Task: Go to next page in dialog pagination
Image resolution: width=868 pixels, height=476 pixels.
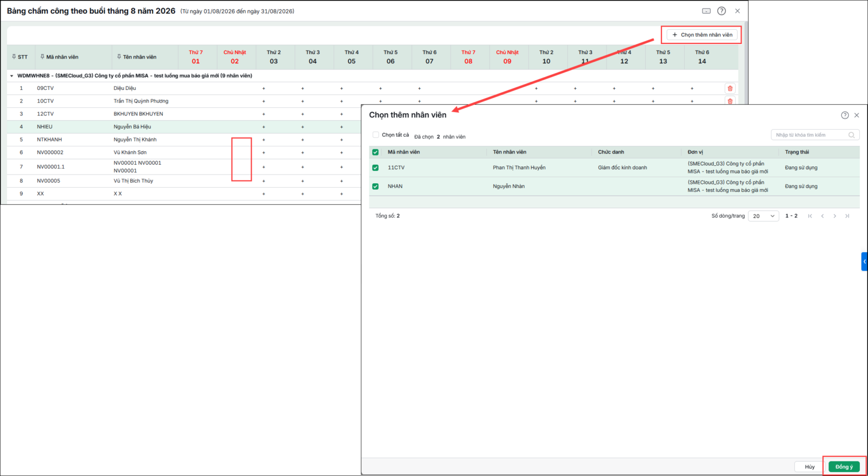Action: 835,216
